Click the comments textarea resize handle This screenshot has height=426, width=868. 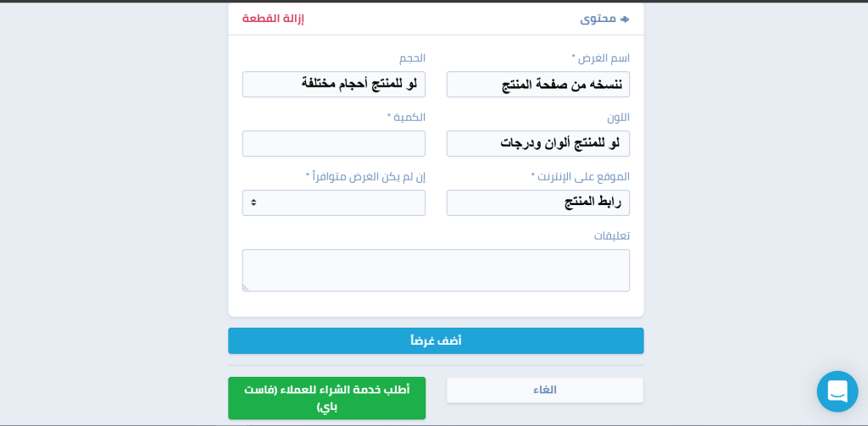(x=246, y=288)
